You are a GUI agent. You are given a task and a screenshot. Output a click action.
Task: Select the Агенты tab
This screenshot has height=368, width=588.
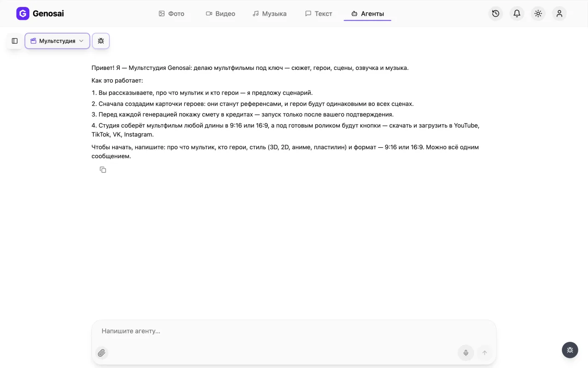point(367,14)
